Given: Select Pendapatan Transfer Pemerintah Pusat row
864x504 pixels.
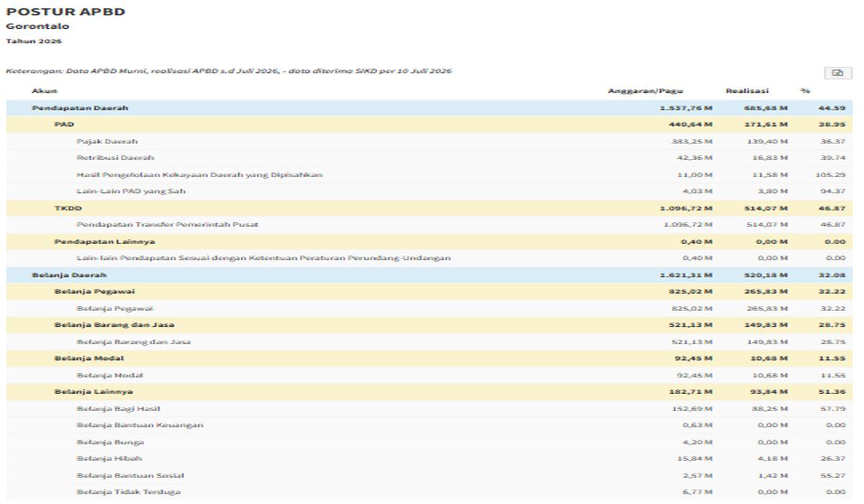Looking at the screenshot, I should coord(429,225).
